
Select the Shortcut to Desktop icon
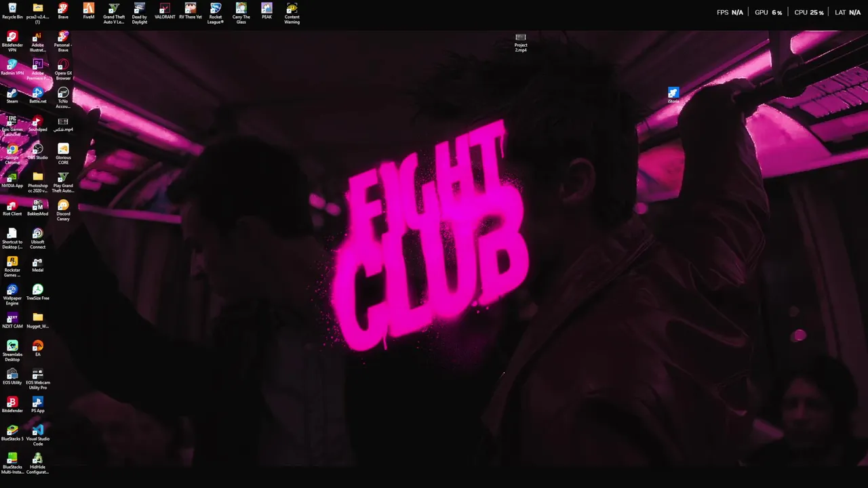(12, 239)
